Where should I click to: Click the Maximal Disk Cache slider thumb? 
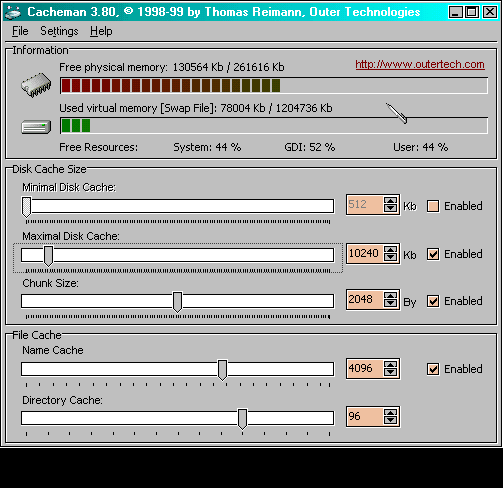click(x=48, y=256)
